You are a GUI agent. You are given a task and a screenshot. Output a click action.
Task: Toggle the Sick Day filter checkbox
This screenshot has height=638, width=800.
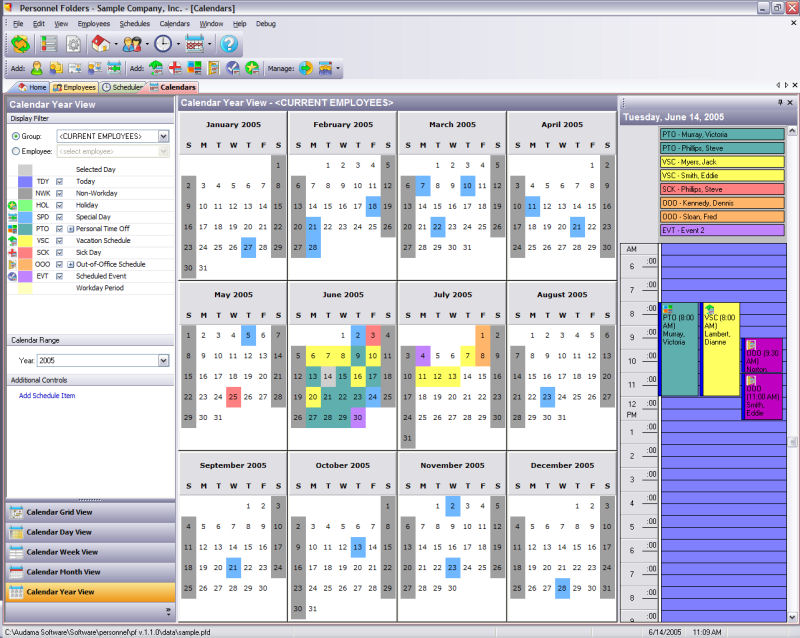click(60, 252)
